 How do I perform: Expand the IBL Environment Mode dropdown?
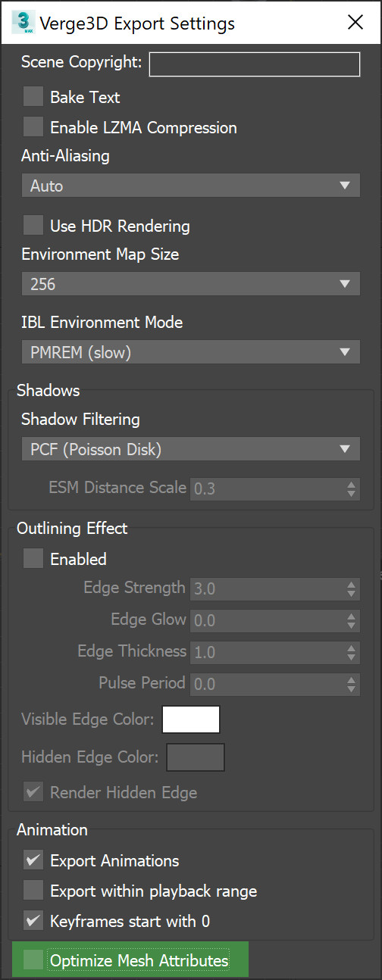(x=190, y=352)
